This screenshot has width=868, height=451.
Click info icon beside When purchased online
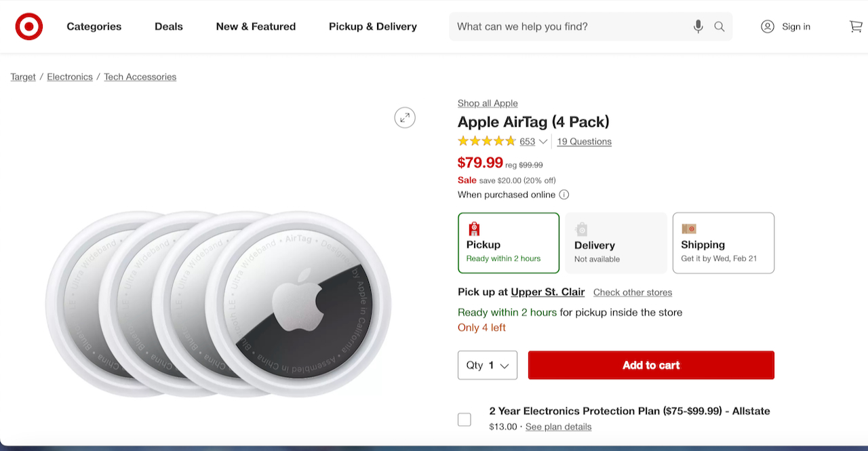[x=564, y=195]
